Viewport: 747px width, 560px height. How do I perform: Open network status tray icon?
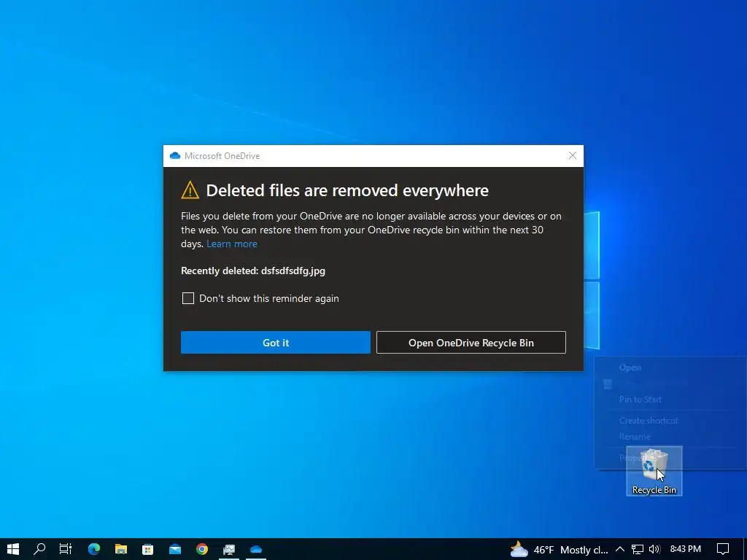pyautogui.click(x=638, y=549)
